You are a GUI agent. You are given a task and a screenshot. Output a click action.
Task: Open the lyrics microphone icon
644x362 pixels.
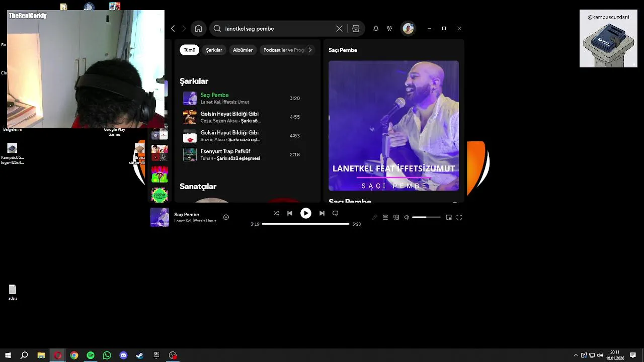click(374, 217)
